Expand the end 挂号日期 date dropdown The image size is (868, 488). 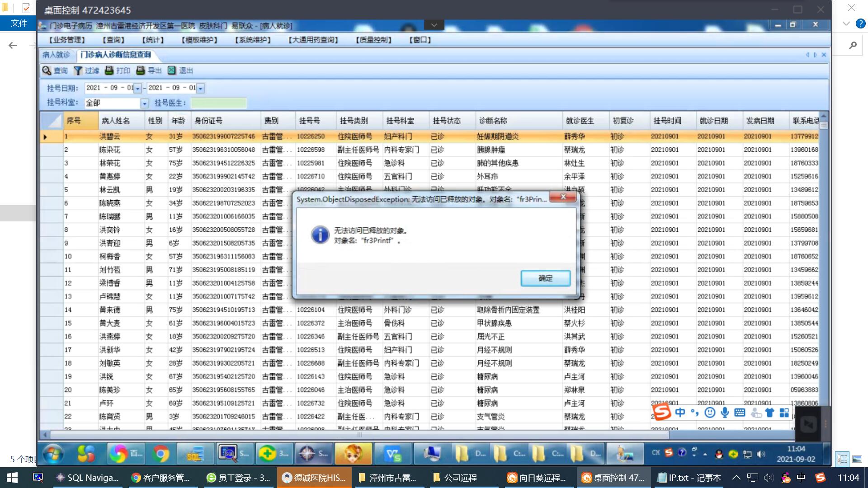[x=201, y=89]
